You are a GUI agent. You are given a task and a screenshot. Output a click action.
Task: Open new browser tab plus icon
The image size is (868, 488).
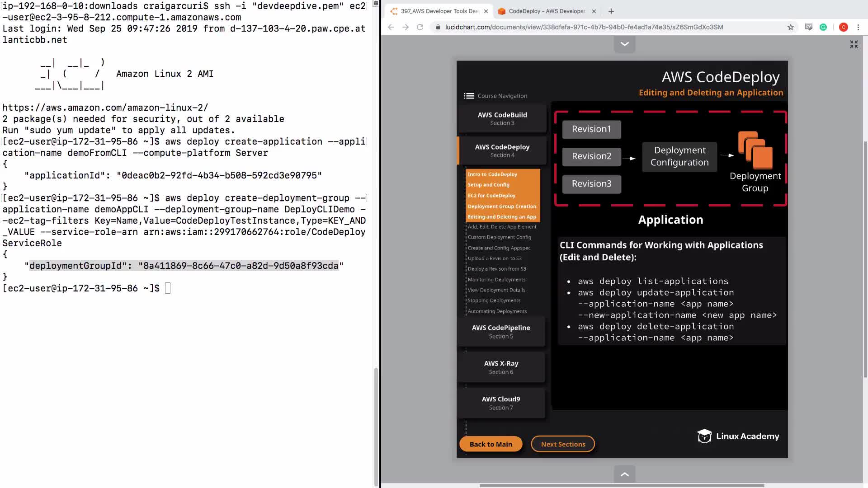(611, 11)
